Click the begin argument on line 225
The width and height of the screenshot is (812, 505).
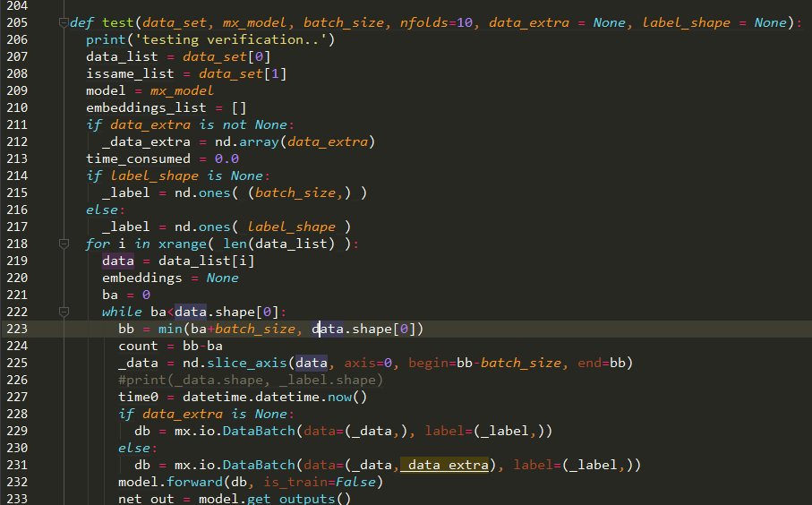[428, 364]
